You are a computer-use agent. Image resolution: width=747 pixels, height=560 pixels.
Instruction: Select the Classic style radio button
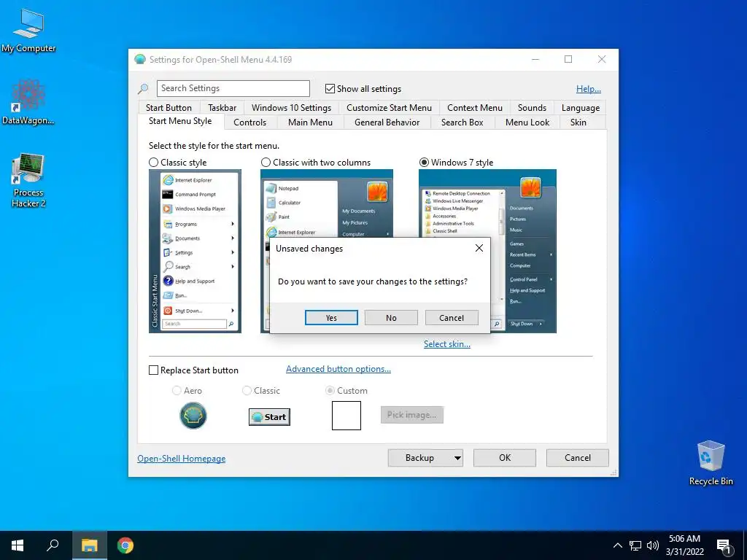pos(153,163)
